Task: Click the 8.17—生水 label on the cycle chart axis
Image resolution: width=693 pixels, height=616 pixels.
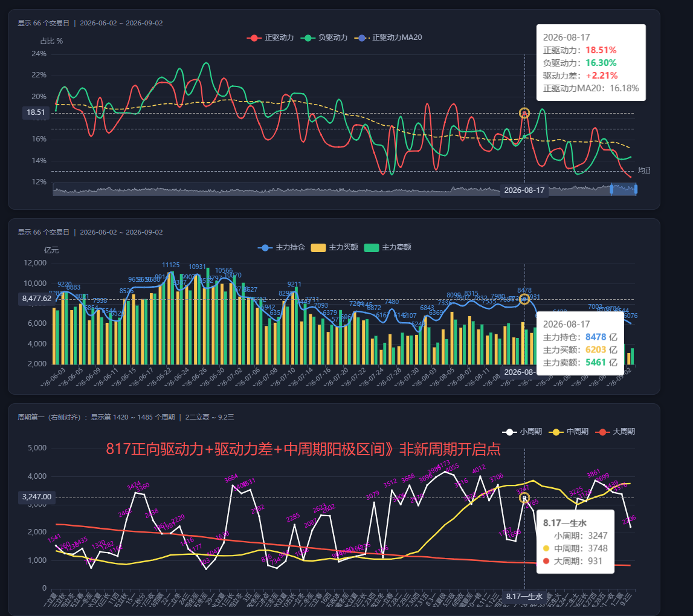Action: 524,597
